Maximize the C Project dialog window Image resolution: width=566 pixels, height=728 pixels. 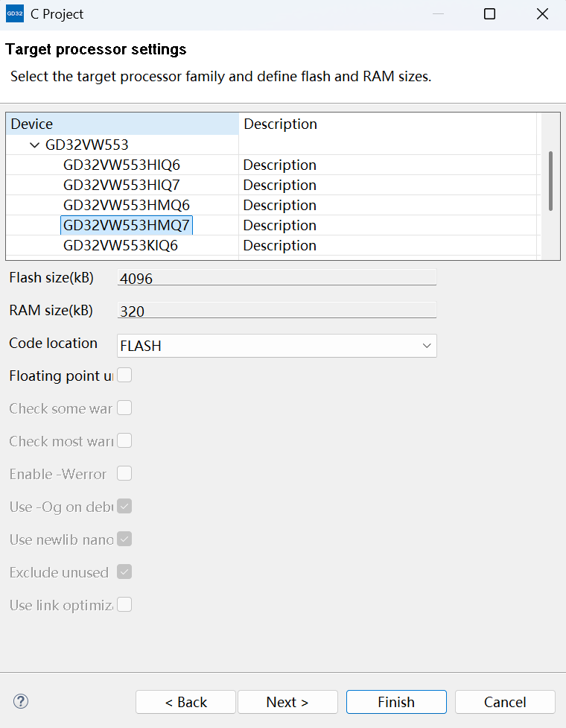[489, 14]
